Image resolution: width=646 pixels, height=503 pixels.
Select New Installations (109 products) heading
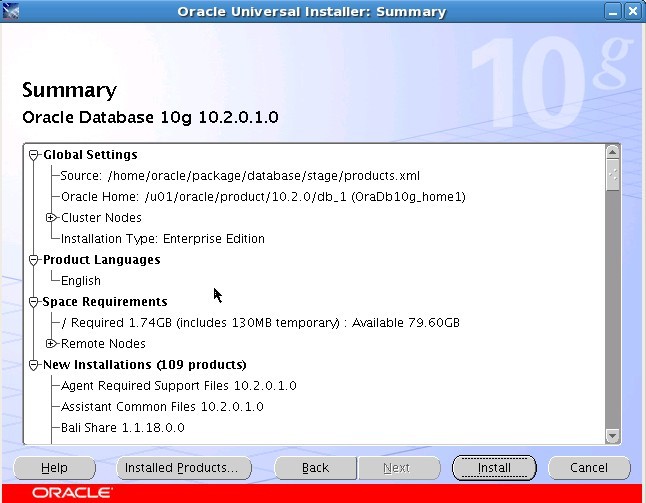click(x=145, y=365)
